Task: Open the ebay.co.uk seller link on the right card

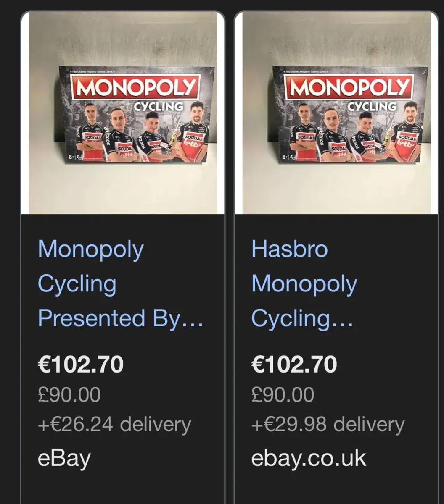Action: 308,458
